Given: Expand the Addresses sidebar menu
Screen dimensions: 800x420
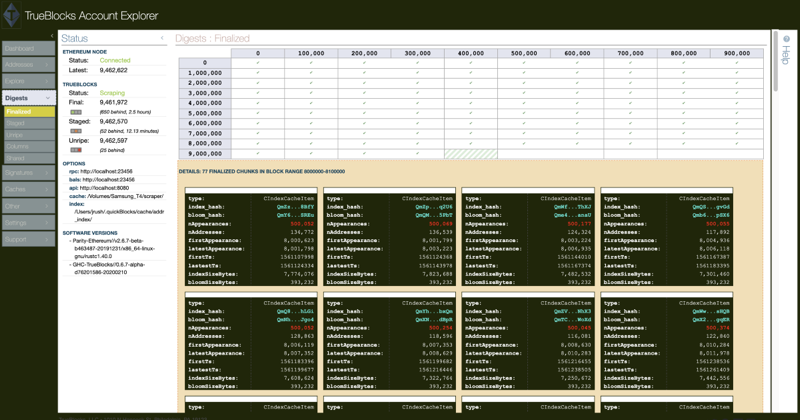Looking at the screenshot, I should 29,65.
